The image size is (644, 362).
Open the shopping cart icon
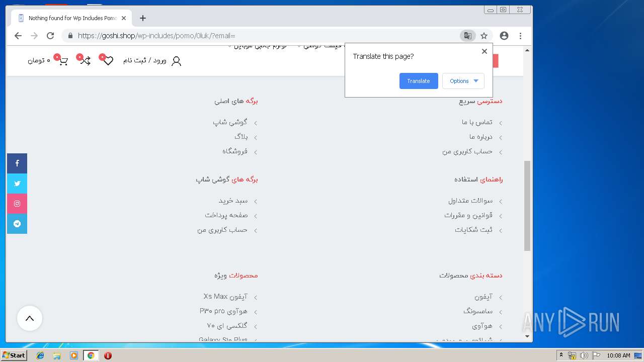[x=63, y=61]
